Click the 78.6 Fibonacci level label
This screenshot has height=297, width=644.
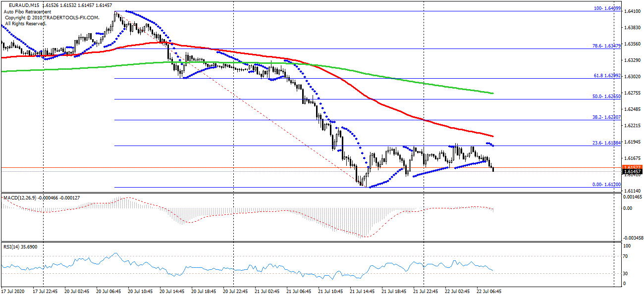(x=607, y=46)
